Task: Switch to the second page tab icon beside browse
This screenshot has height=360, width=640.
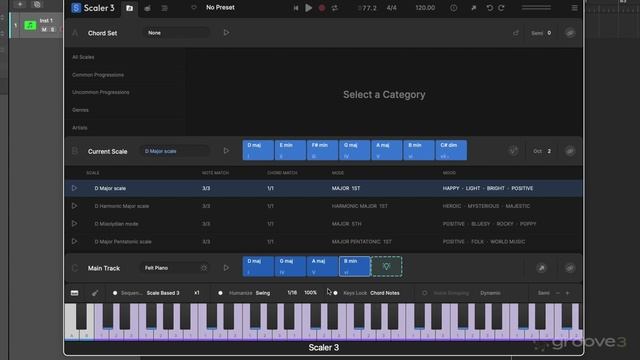Action: point(147,8)
